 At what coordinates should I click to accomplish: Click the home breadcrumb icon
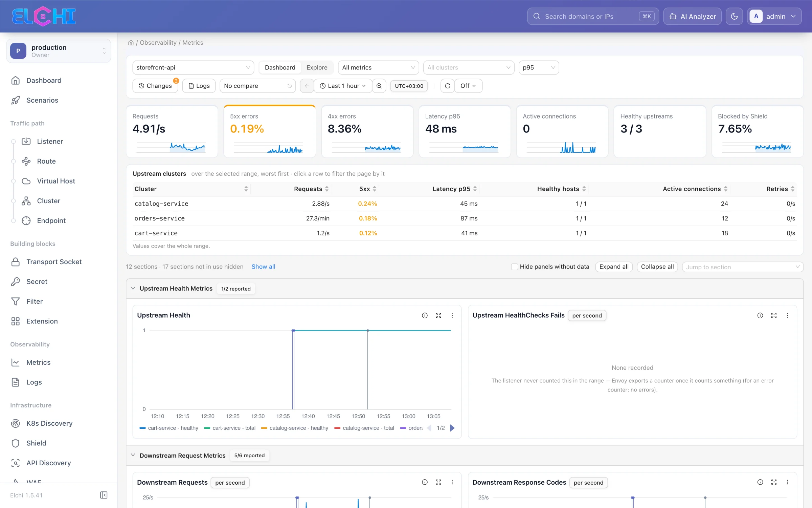(x=131, y=43)
